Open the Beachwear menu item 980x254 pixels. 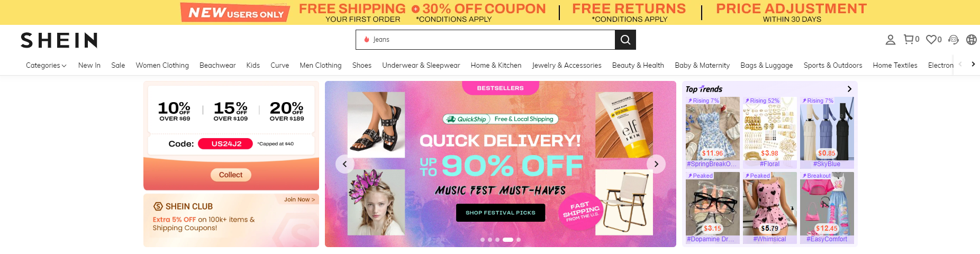[217, 66]
